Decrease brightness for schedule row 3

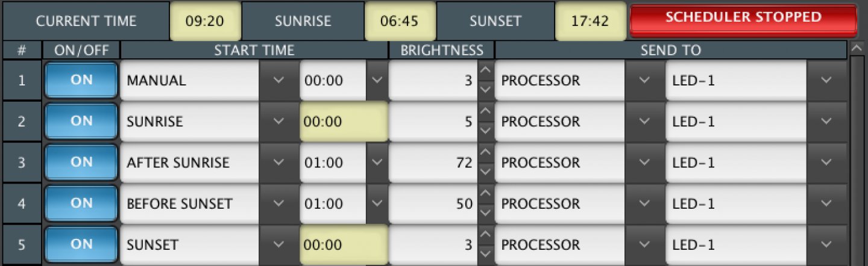click(x=485, y=172)
